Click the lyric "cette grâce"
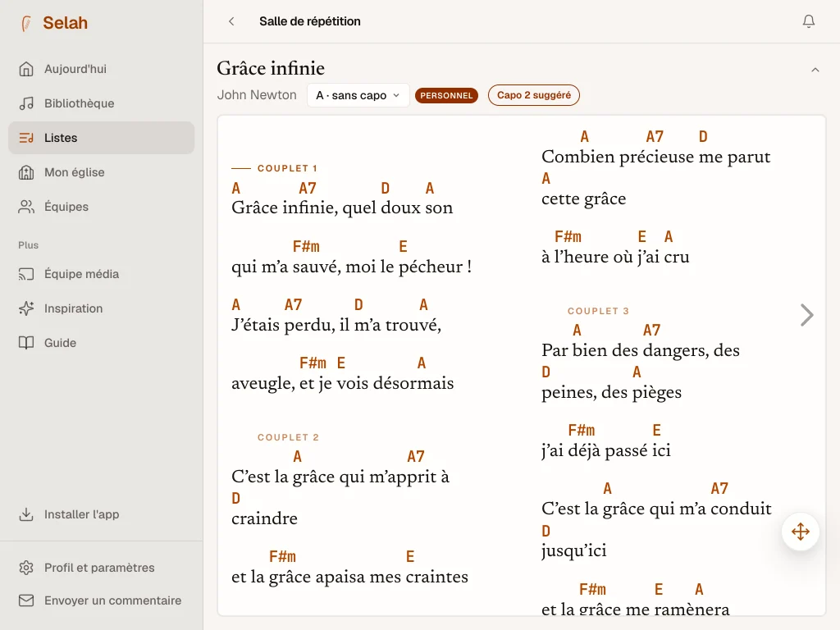 click(584, 199)
